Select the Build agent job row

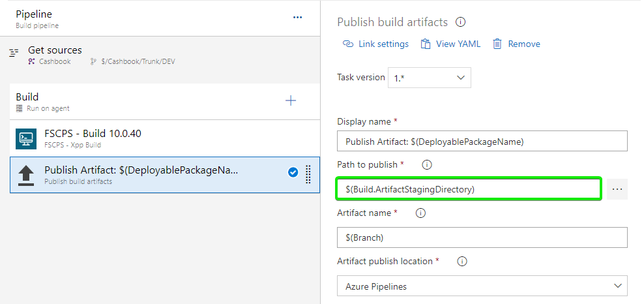point(130,101)
